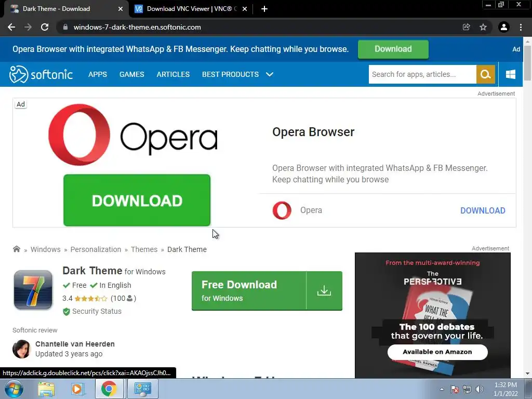The height and width of the screenshot is (399, 532).
Task: Click the small Opera icon in ad footer
Action: [282, 210]
